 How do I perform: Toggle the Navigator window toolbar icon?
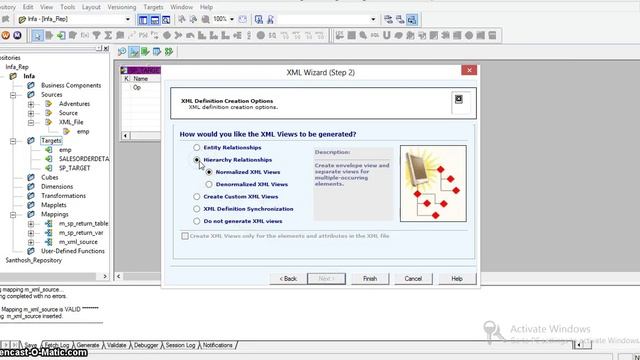(143, 20)
